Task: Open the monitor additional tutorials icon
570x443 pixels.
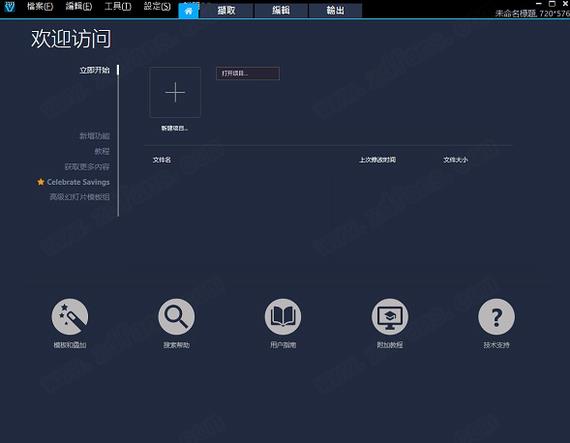Action: click(390, 317)
